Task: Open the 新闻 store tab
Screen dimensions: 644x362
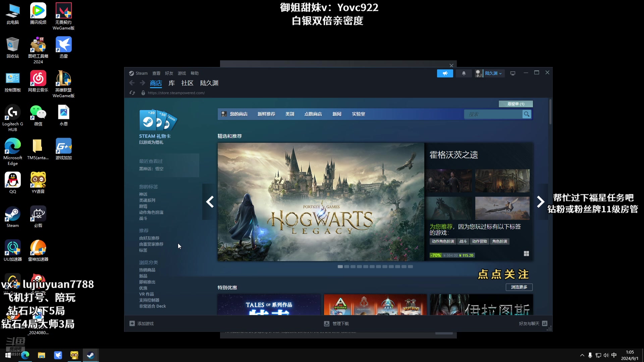Action: click(337, 114)
